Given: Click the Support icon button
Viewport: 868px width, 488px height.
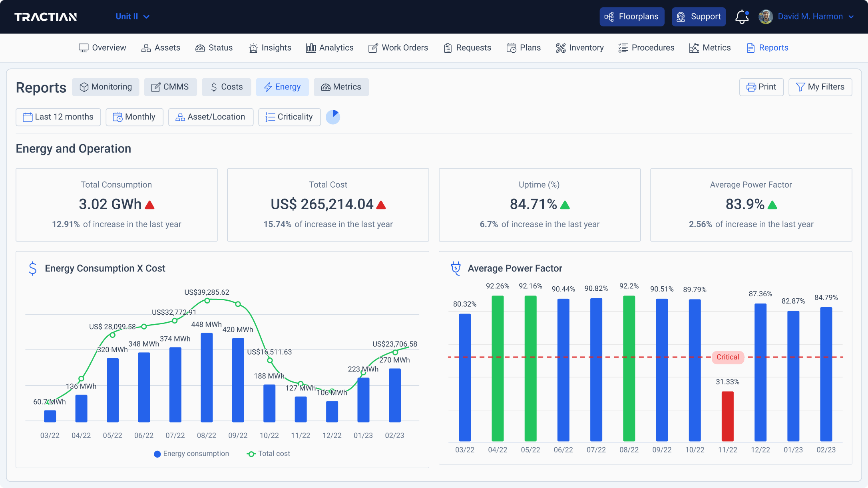Looking at the screenshot, I should [x=681, y=16].
